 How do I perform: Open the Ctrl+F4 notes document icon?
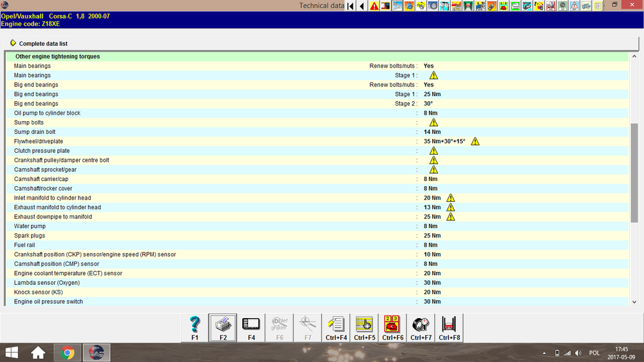tap(336, 327)
